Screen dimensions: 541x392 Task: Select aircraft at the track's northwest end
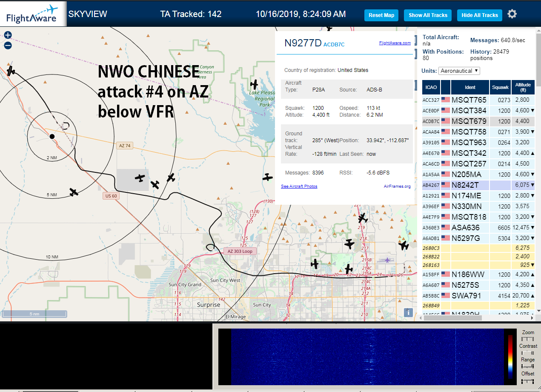tap(11, 71)
